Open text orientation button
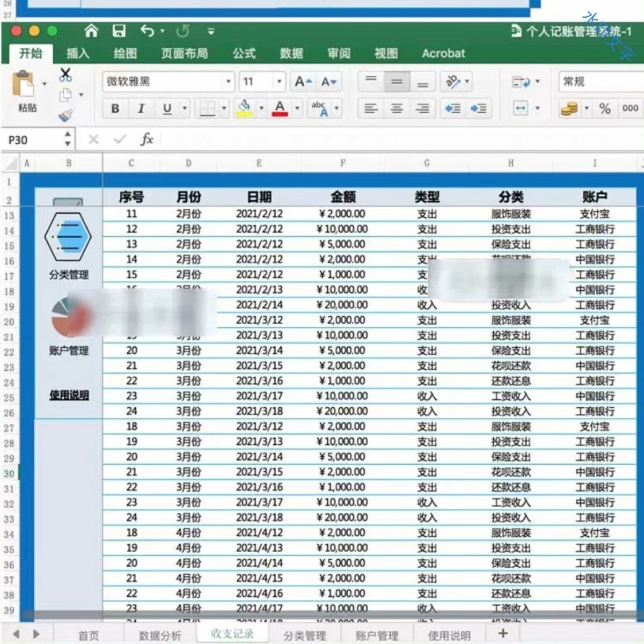Screen dimensions: 644x644 coord(453,82)
